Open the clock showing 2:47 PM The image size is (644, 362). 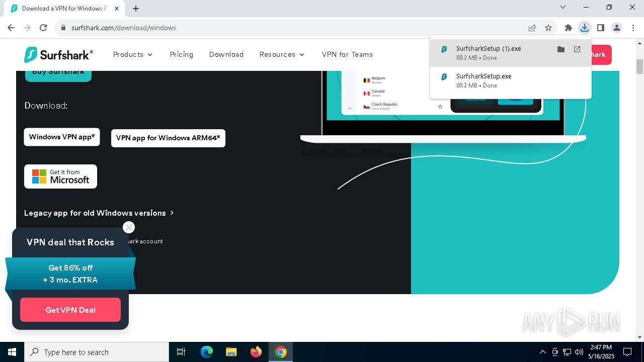tap(601, 352)
